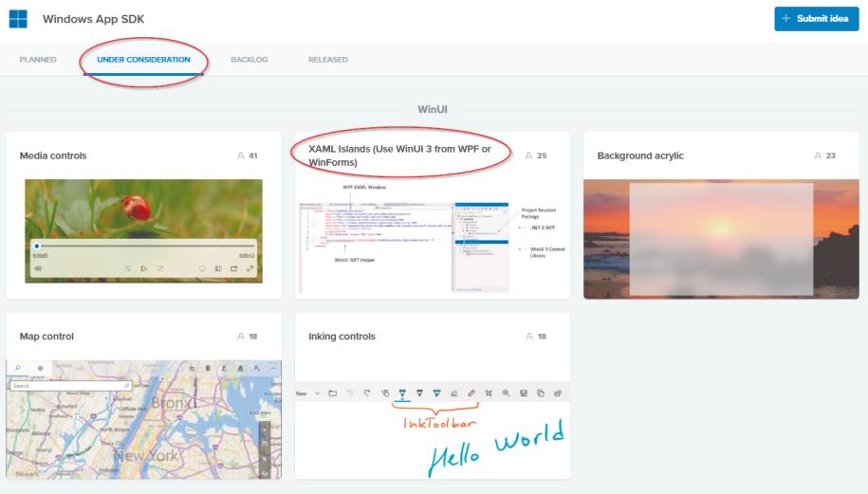The image size is (868, 494).
Task: Open the Background acrylic idea title
Action: (x=640, y=156)
